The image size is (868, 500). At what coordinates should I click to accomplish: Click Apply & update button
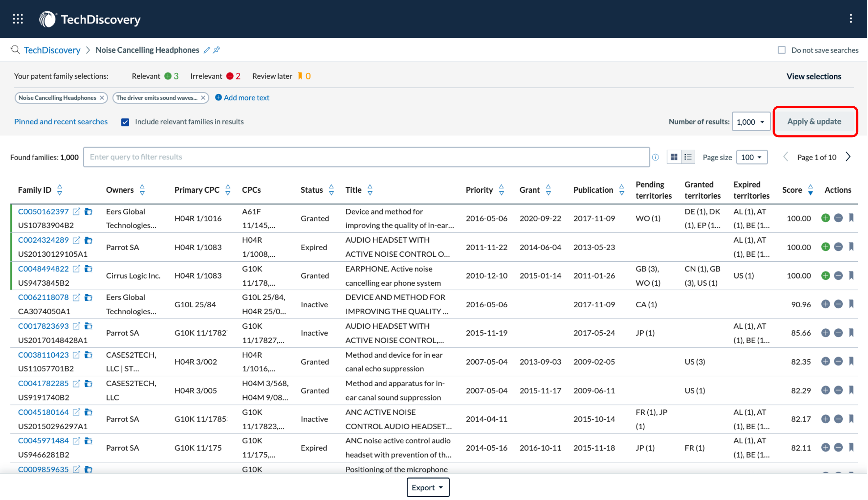click(x=814, y=122)
